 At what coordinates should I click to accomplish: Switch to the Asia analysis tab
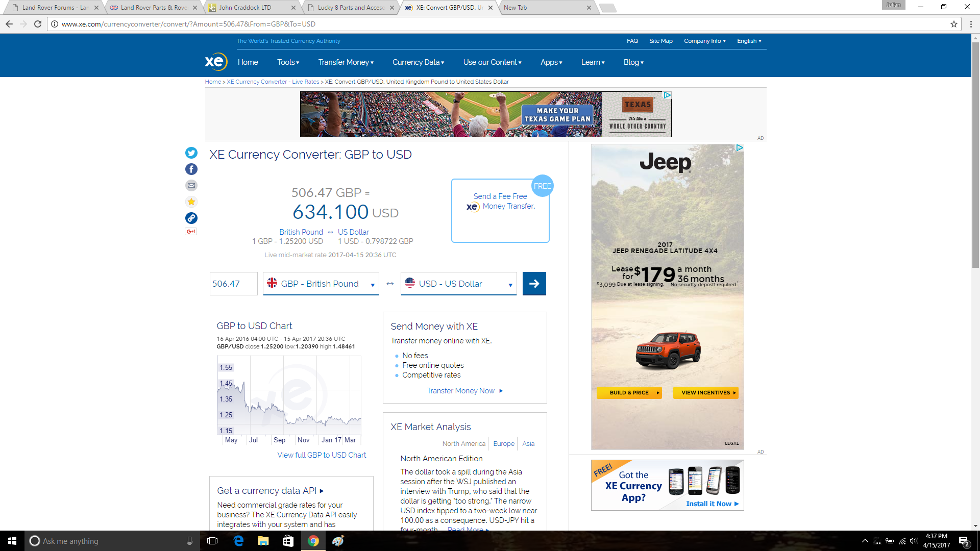point(528,444)
